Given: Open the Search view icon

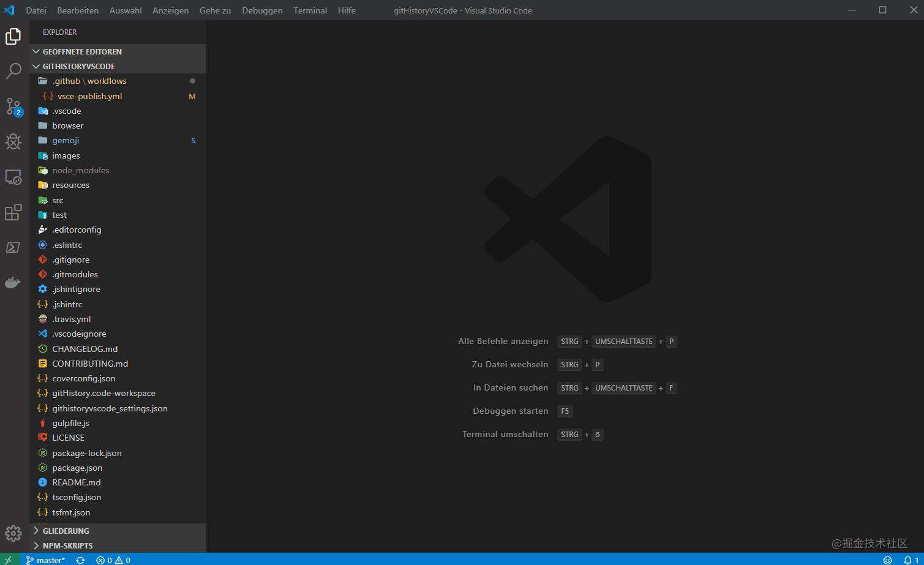Looking at the screenshot, I should click(x=13, y=71).
